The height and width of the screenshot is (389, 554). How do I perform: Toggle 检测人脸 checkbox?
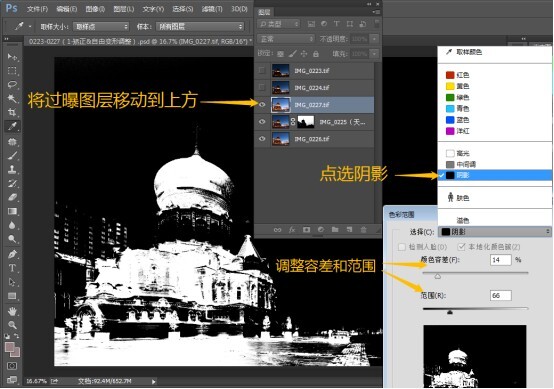pos(402,247)
